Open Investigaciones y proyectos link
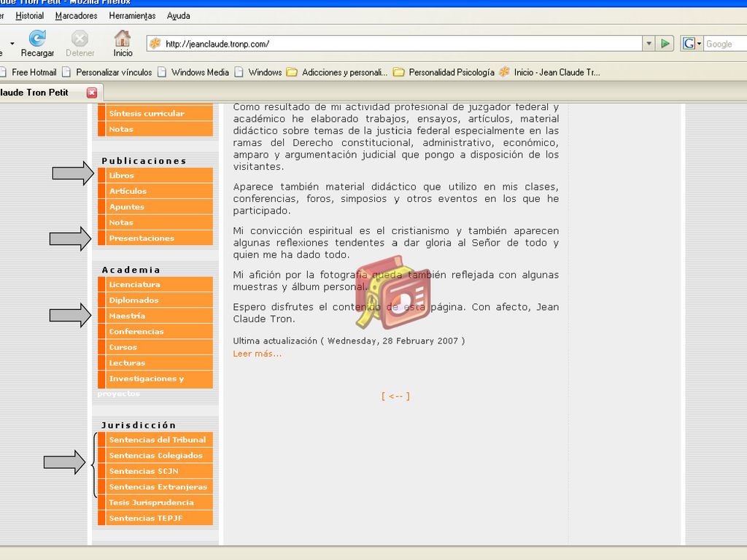 point(155,379)
